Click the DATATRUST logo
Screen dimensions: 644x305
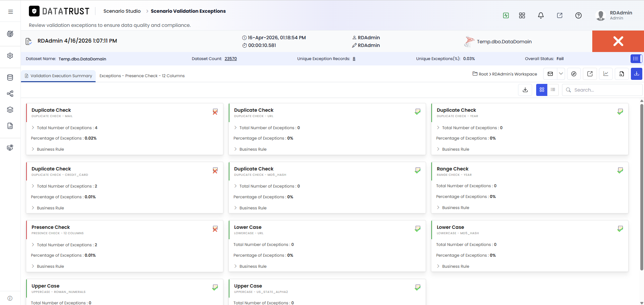[59, 11]
